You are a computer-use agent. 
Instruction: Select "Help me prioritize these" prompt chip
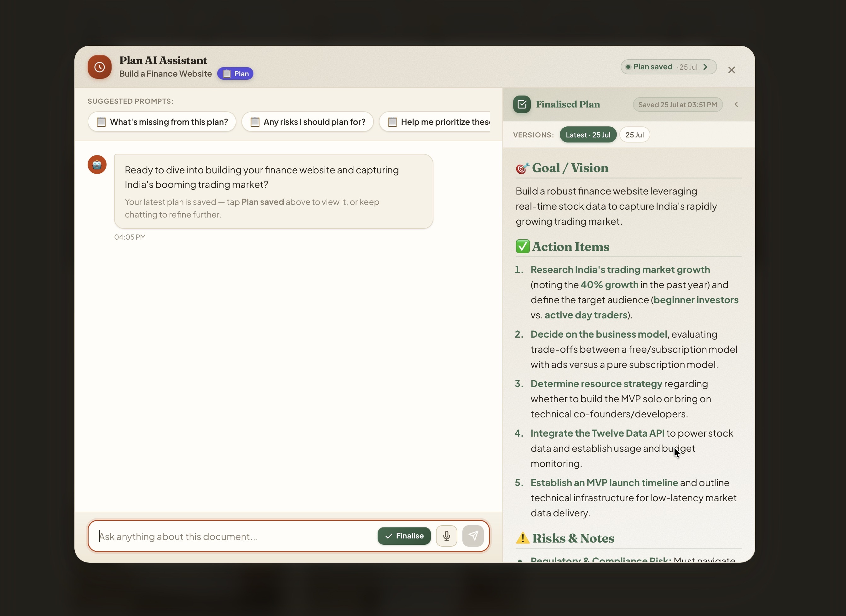435,122
